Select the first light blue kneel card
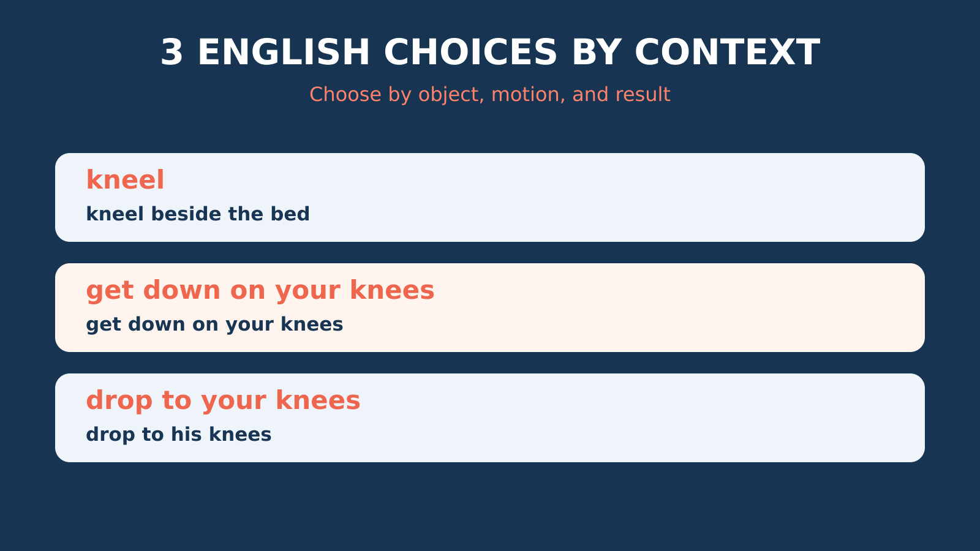Screen dimensions: 980x551 click(490, 197)
